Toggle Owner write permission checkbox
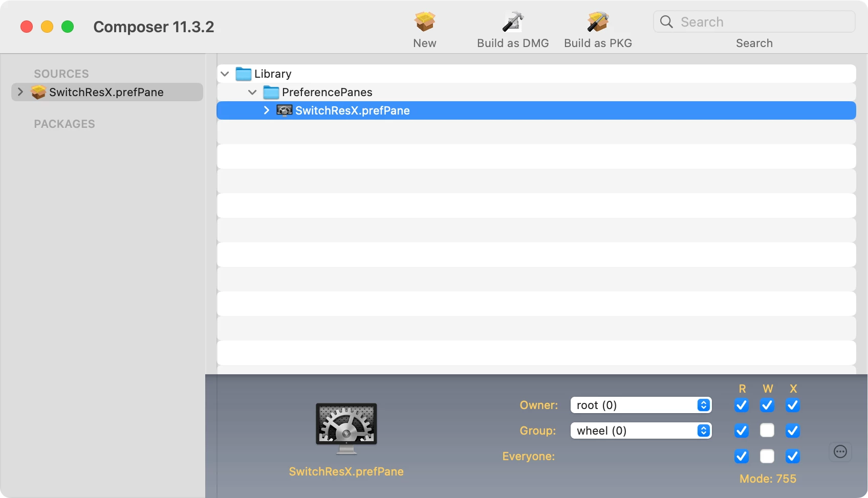 767,405
